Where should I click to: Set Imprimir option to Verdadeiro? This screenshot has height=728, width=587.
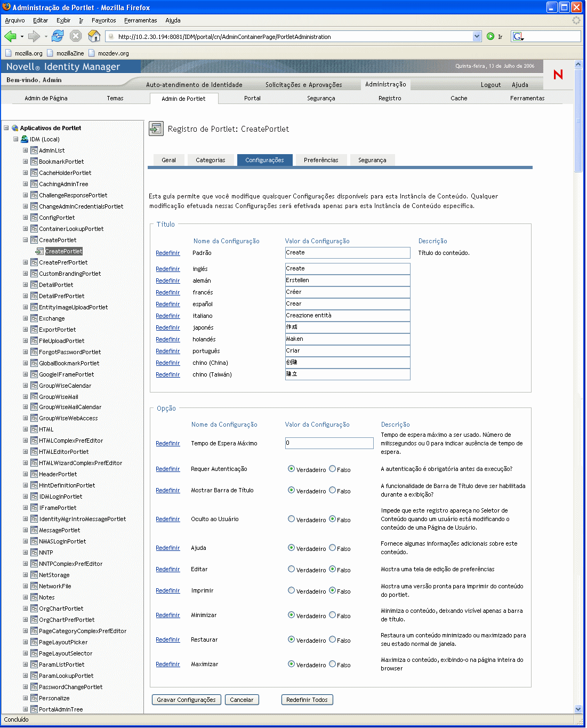click(x=291, y=590)
